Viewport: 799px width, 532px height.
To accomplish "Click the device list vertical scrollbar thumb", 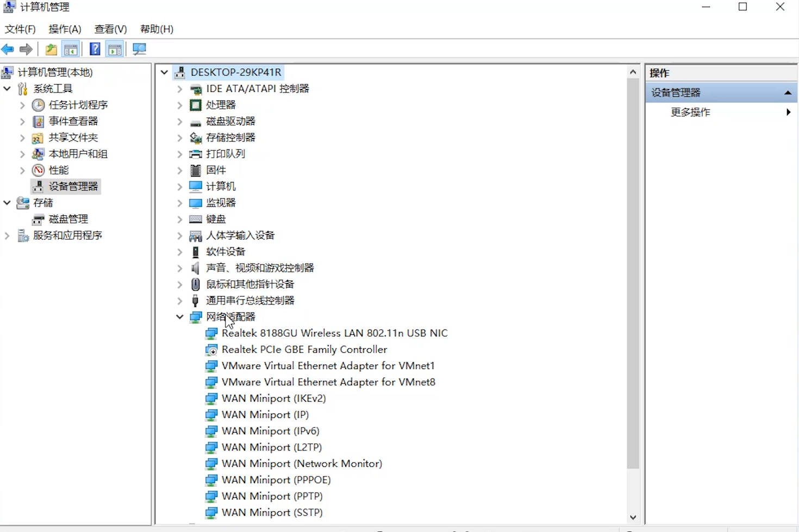I will (633, 273).
